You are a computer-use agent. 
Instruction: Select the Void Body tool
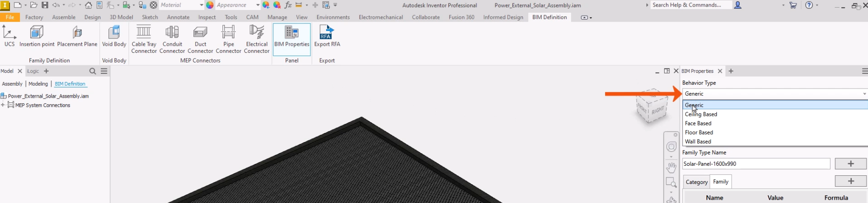pos(114,36)
